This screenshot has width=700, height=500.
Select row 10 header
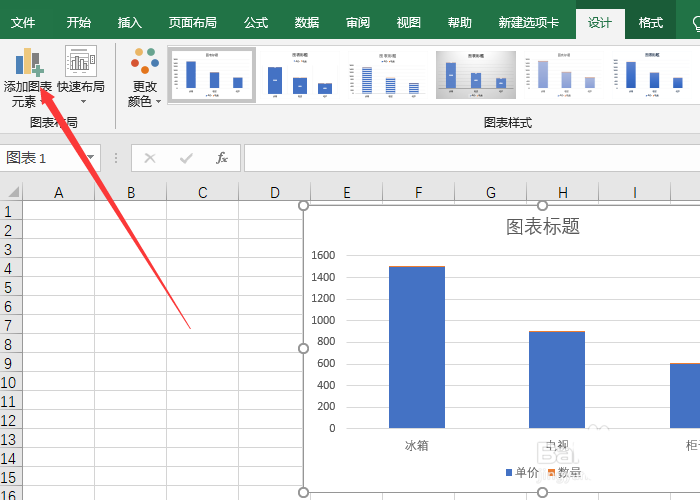coord(11,382)
